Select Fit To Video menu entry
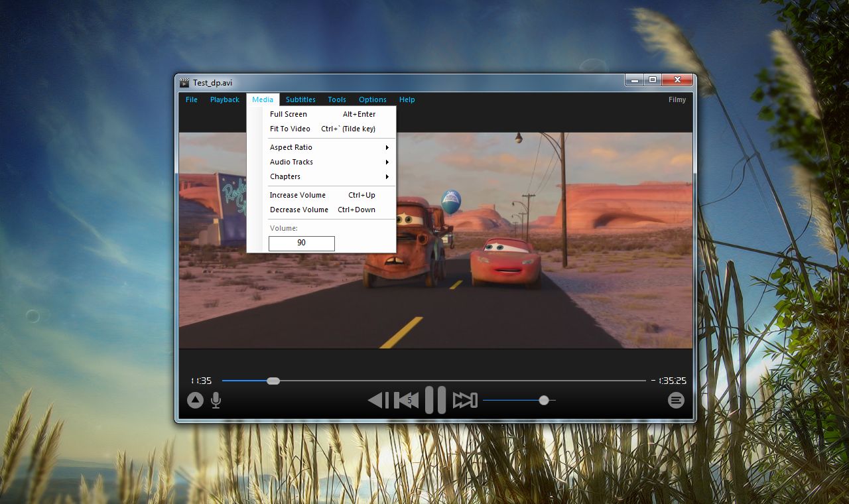Viewport: 849px width, 504px height. [322, 129]
